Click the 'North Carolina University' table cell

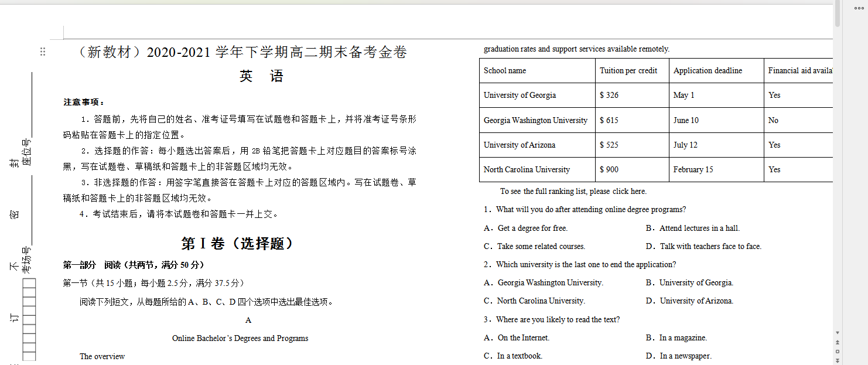pyautogui.click(x=537, y=169)
